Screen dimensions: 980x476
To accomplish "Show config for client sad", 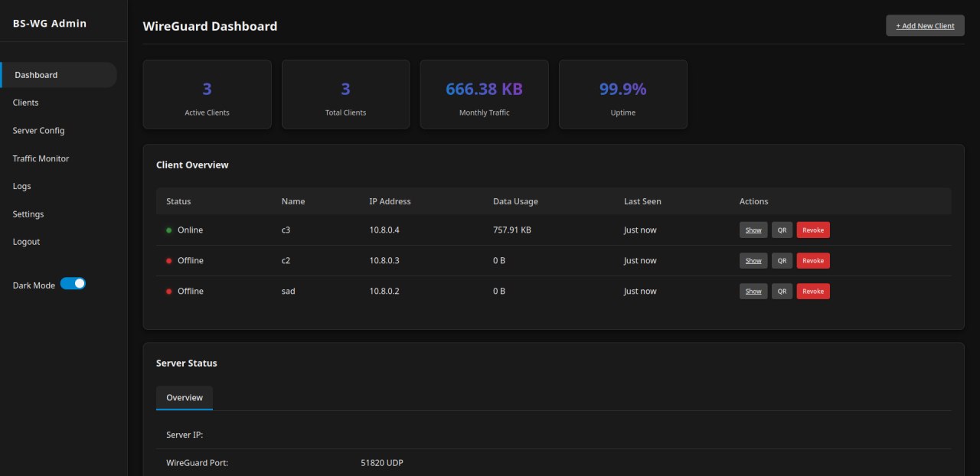I will pos(753,291).
